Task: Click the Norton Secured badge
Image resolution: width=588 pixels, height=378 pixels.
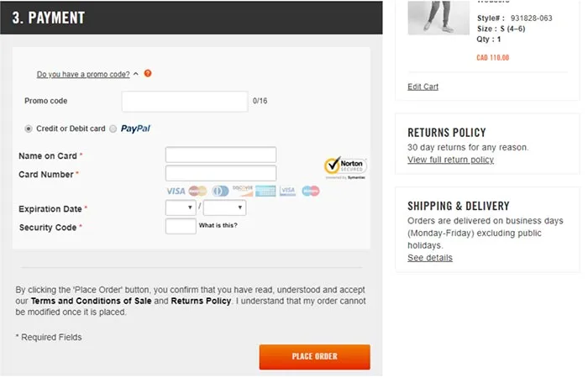Action: tap(345, 165)
